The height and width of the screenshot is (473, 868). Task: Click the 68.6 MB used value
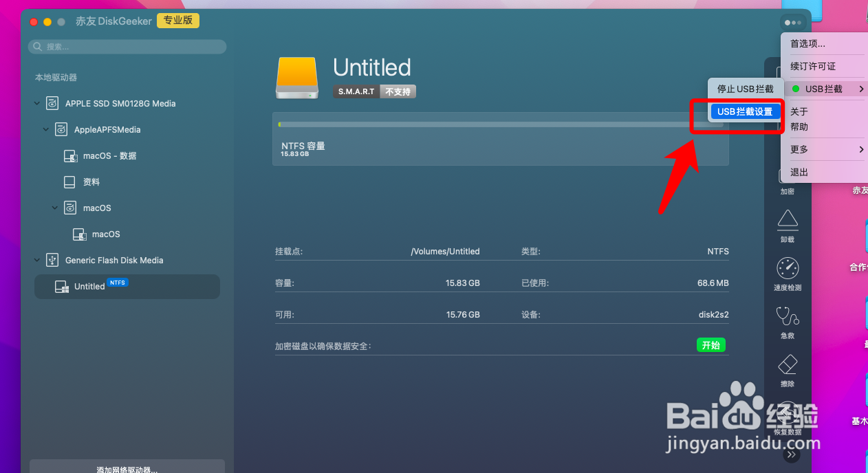tap(713, 283)
